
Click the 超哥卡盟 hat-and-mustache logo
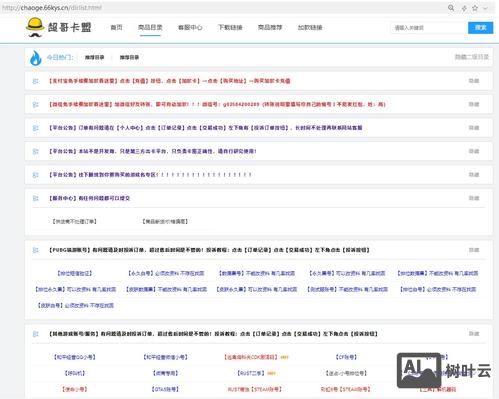click(x=35, y=27)
